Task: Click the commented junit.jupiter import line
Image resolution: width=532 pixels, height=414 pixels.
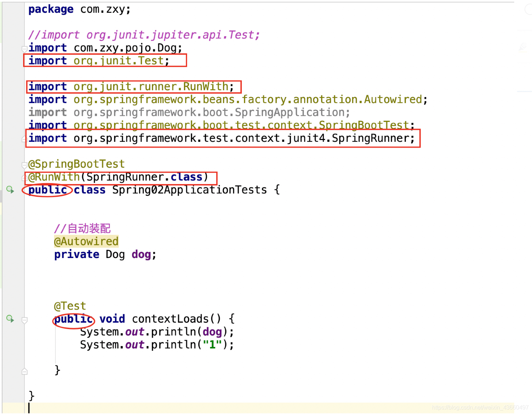Action: click(144, 35)
